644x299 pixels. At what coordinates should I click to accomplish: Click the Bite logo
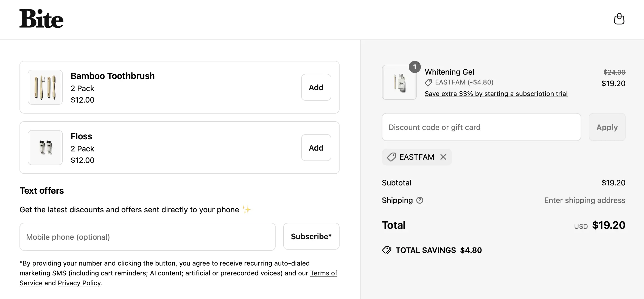[x=41, y=19]
